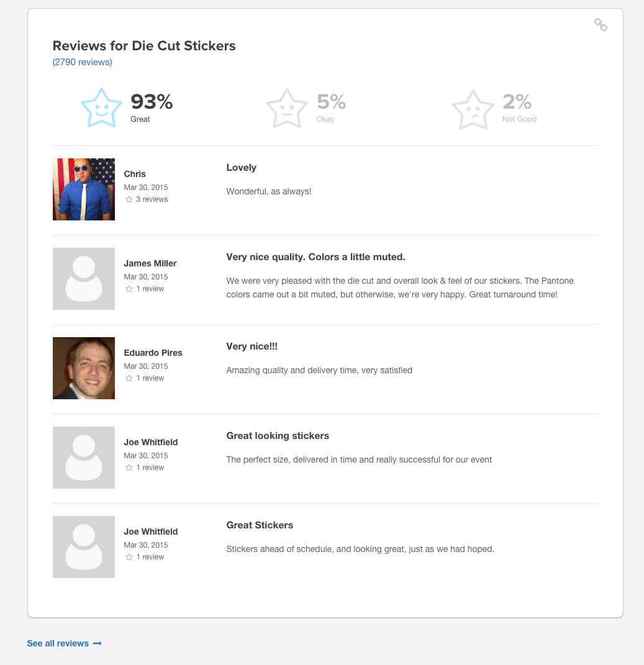Filter by the 2% Not Good rating
Screen dimensions: 644x665
point(519,107)
